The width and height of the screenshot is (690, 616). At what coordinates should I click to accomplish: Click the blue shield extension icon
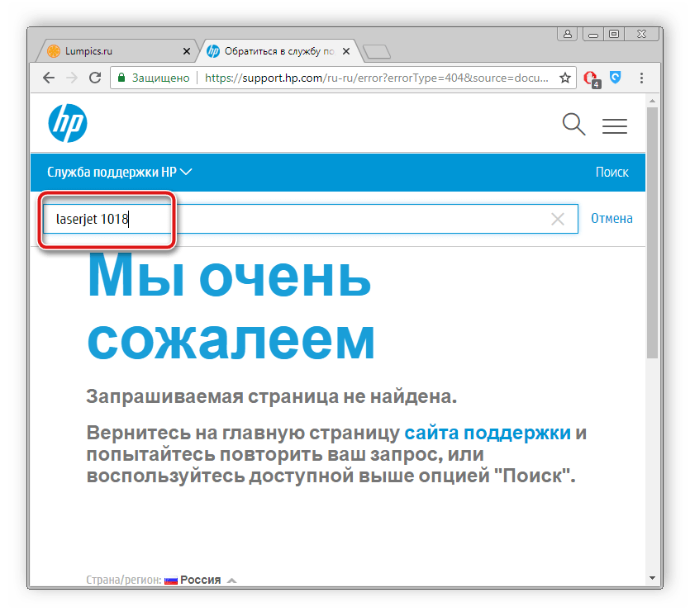pyautogui.click(x=615, y=78)
